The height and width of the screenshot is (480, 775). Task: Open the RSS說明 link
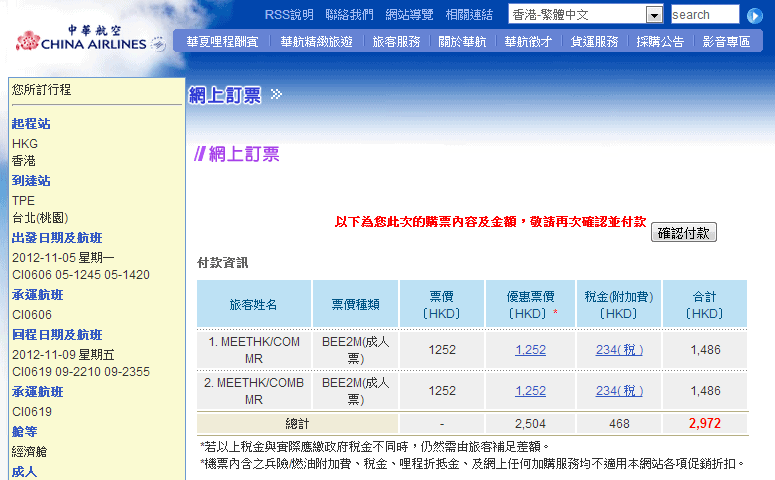tap(289, 15)
